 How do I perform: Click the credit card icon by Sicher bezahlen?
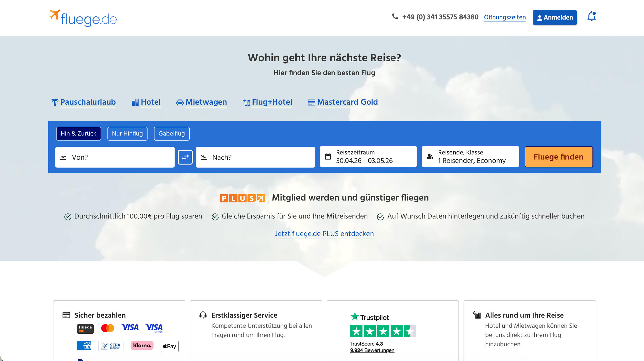click(x=66, y=315)
